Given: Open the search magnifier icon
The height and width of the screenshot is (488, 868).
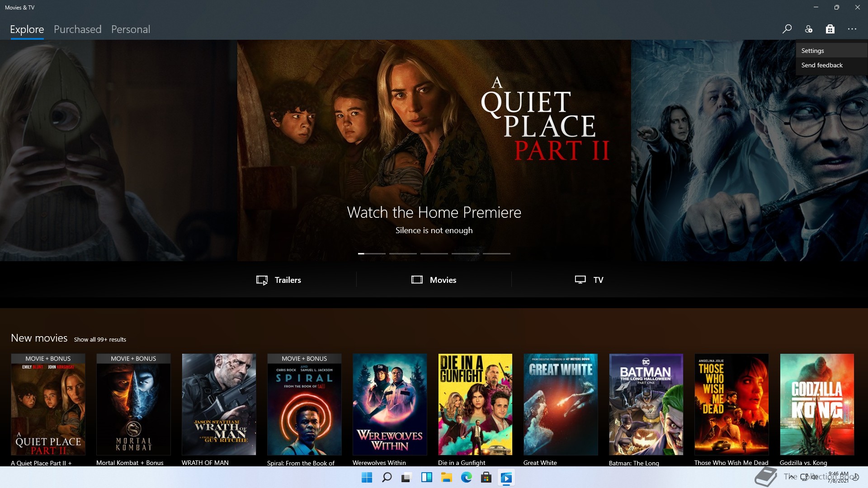Looking at the screenshot, I should (x=787, y=29).
